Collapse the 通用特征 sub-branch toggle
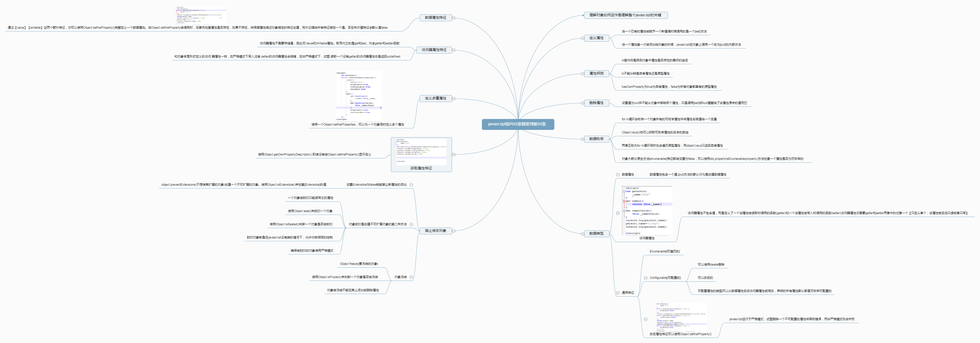The height and width of the screenshot is (343, 980). [618, 293]
